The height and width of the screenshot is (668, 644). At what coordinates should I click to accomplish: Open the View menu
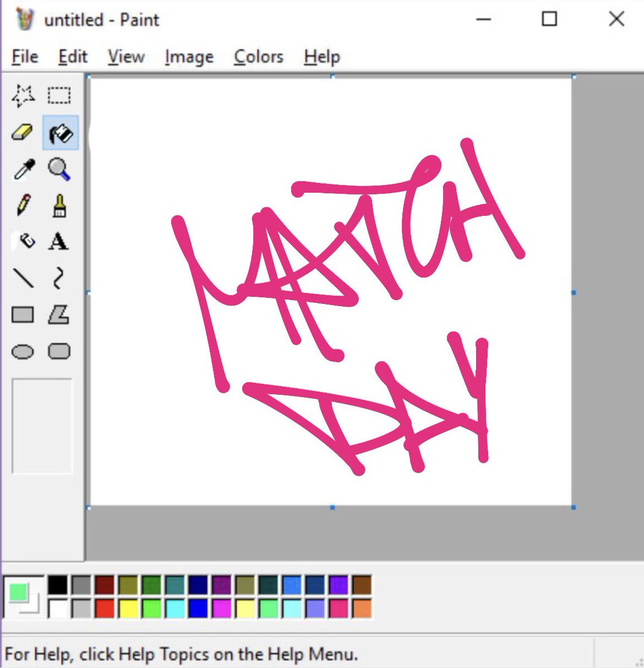point(126,57)
